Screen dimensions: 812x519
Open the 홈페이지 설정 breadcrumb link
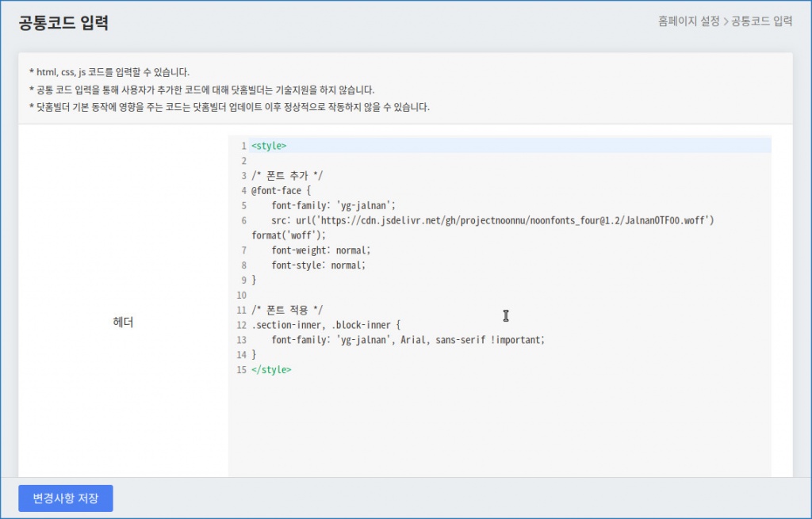pyautogui.click(x=688, y=21)
